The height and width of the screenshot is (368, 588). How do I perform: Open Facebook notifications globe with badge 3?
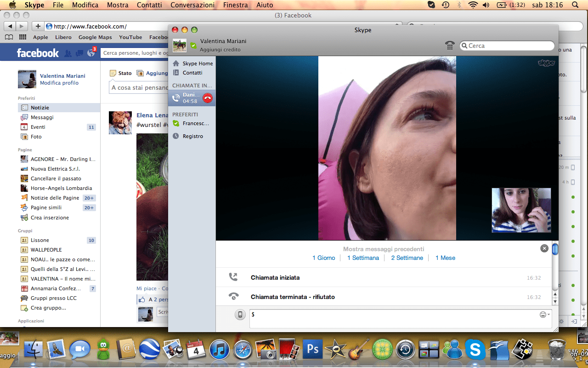click(91, 53)
